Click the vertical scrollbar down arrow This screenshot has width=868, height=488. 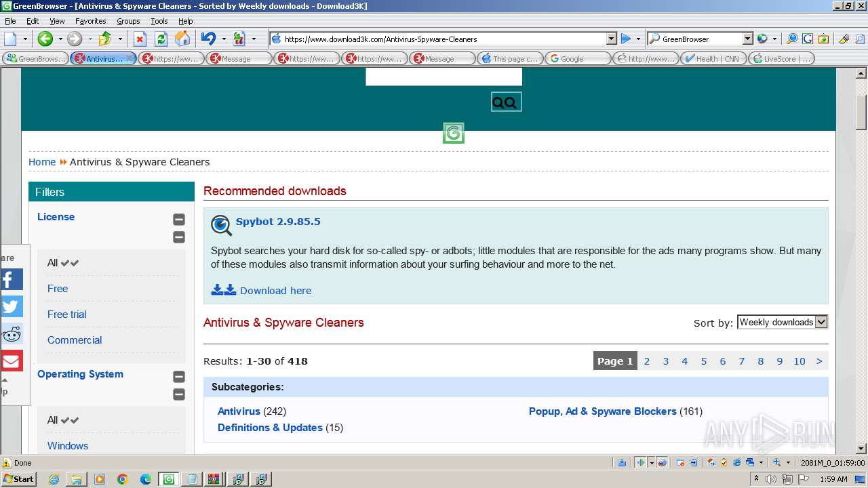click(861, 448)
